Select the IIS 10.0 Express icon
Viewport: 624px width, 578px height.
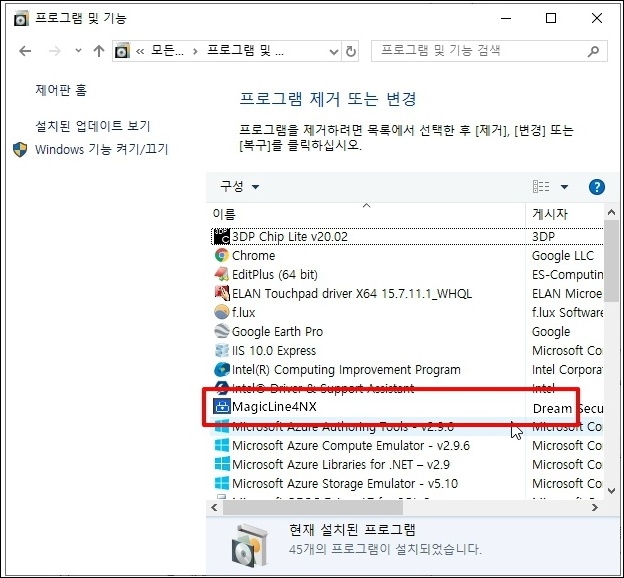222,350
